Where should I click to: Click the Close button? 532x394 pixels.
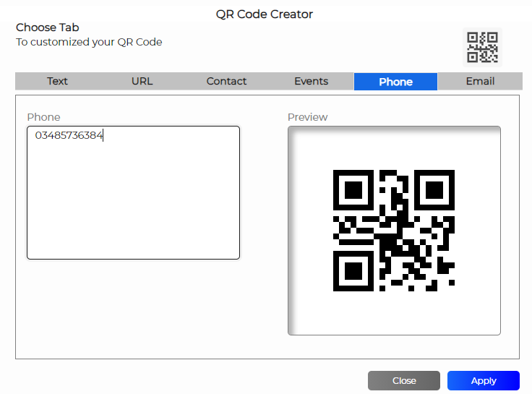point(404,380)
